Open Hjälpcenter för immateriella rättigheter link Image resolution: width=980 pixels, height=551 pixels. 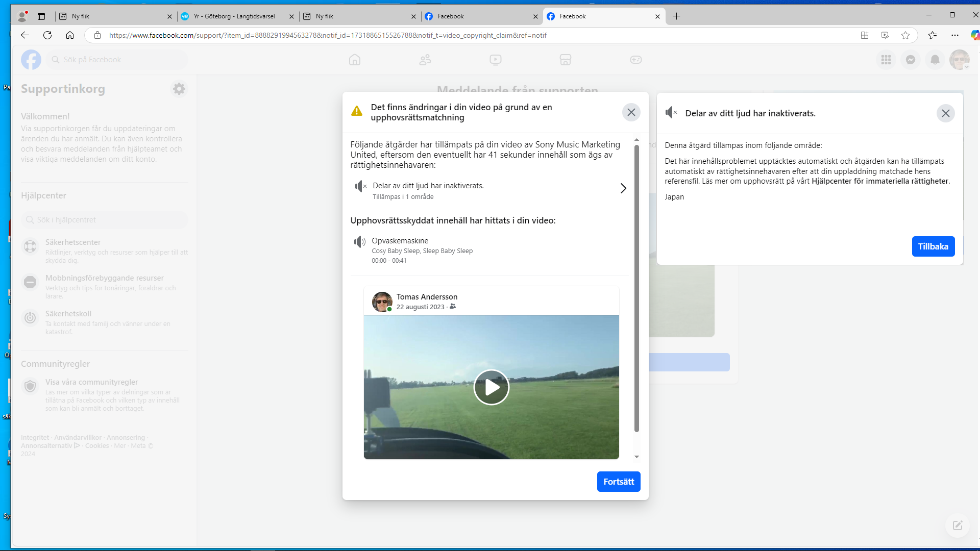point(880,181)
